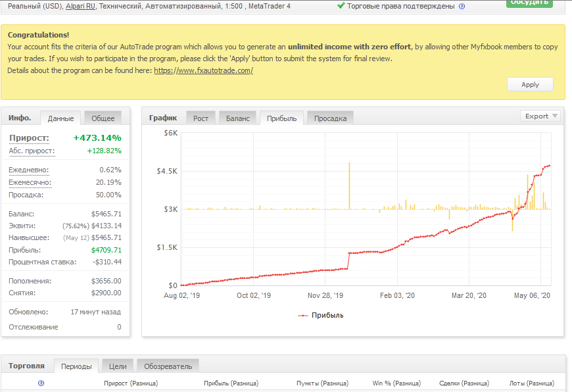This screenshot has height=392, width=572.
Task: Click the +128.82% absolute growth value
Action: click(x=104, y=151)
